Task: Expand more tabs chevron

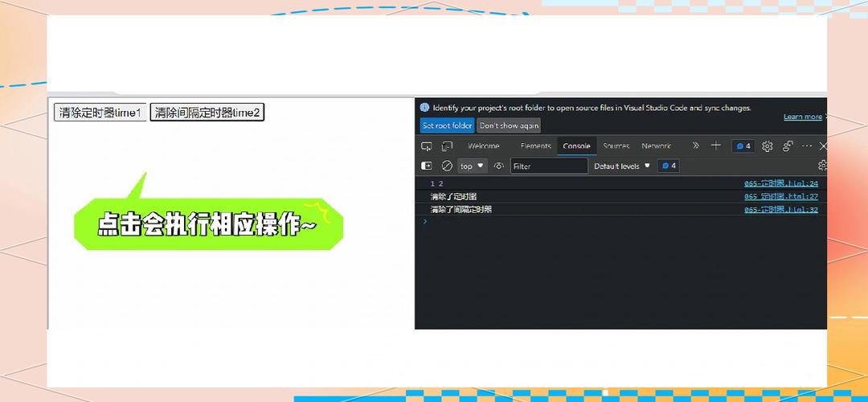Action: [x=696, y=146]
